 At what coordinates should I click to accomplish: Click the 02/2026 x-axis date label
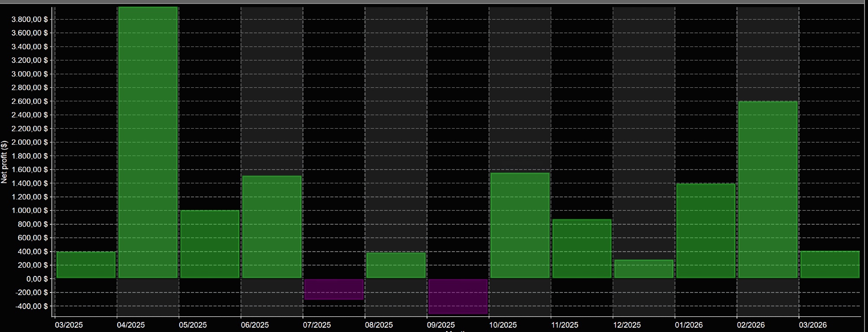750,325
